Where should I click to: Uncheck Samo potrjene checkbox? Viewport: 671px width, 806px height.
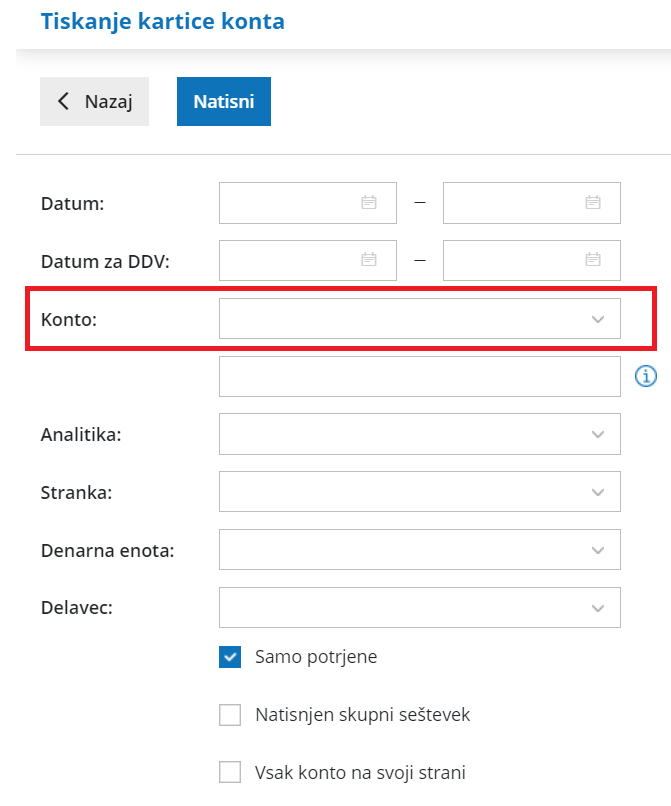(x=230, y=656)
